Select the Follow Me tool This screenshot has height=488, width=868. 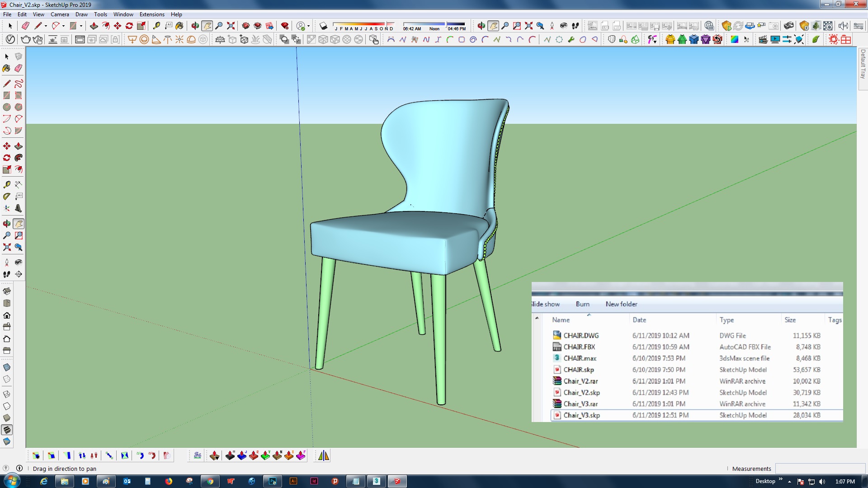pyautogui.click(x=19, y=158)
